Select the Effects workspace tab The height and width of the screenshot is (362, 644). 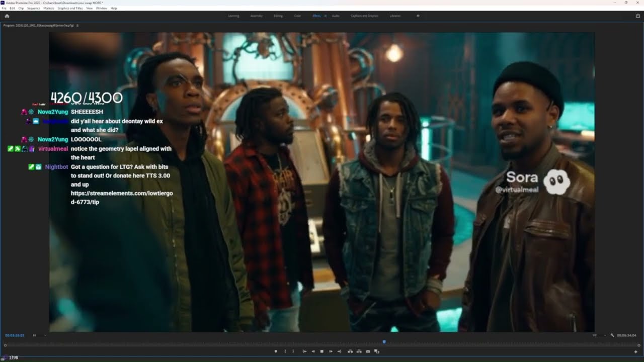[x=316, y=16]
